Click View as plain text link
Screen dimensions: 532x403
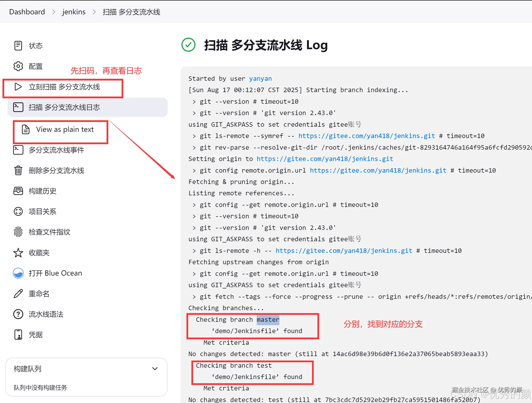click(65, 129)
